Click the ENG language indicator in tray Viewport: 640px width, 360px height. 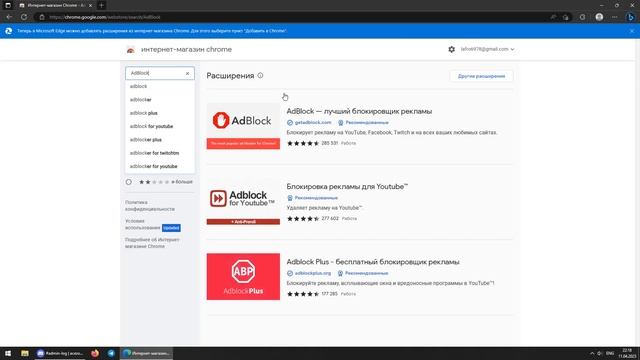tap(610, 353)
